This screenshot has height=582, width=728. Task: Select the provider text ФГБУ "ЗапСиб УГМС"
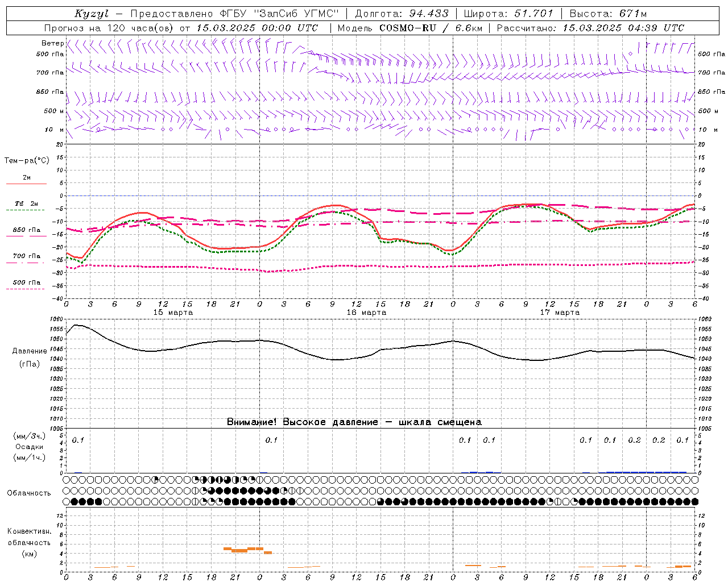[280, 14]
